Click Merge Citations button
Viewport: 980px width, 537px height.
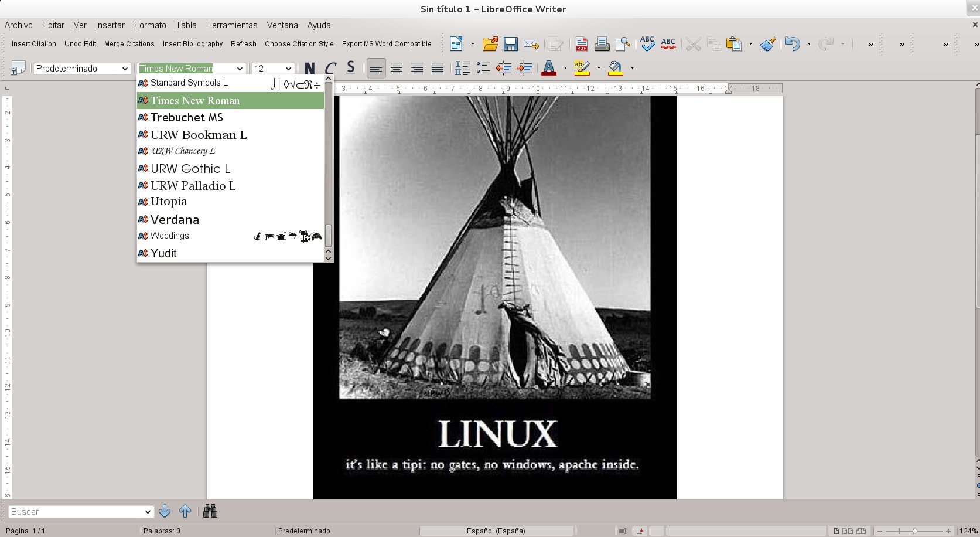129,44
